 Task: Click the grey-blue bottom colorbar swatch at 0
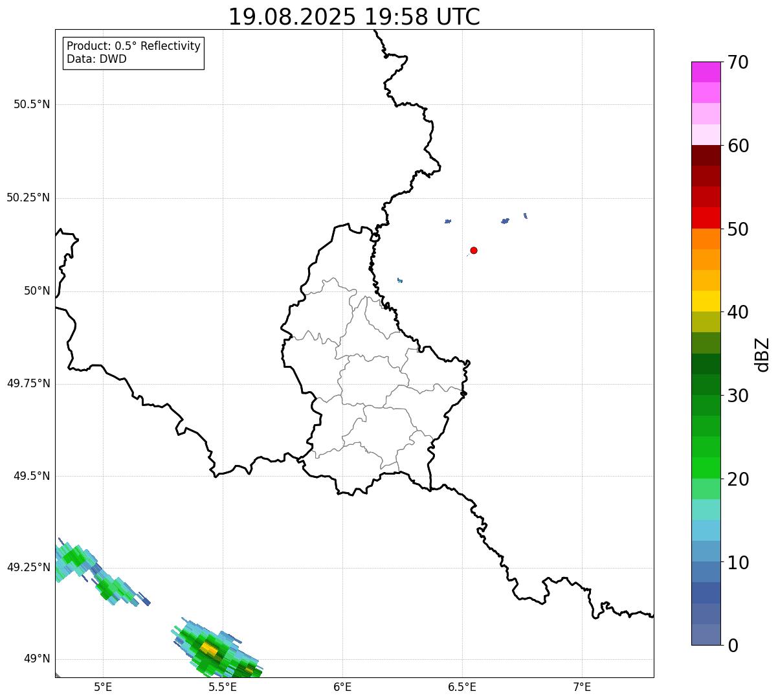point(706,635)
